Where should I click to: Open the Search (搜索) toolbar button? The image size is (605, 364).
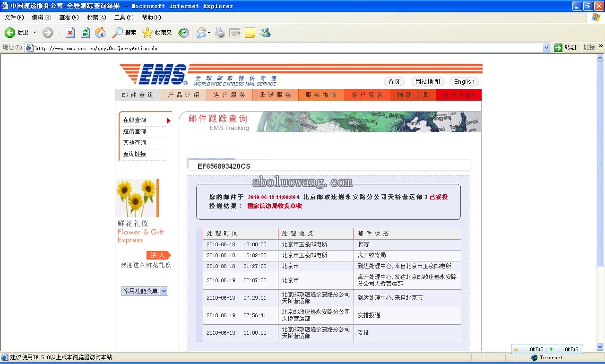pos(125,33)
